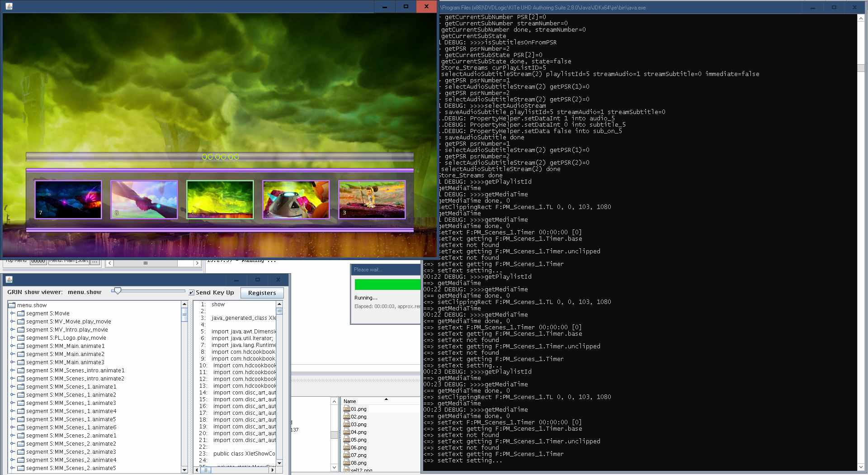Click the ellipsis button beside Menu: Main
This screenshot has width=868, height=475.
click(94, 261)
